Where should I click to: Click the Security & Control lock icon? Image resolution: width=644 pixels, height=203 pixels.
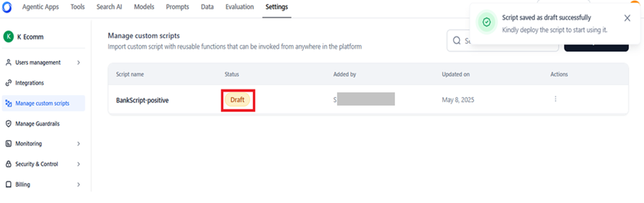[x=8, y=164]
